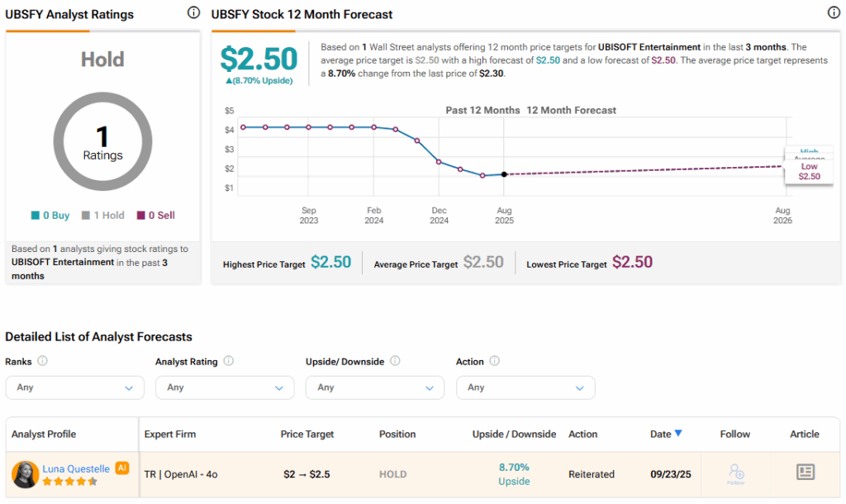
Task: Click the Aug 2025 black chart point
Action: pos(504,174)
